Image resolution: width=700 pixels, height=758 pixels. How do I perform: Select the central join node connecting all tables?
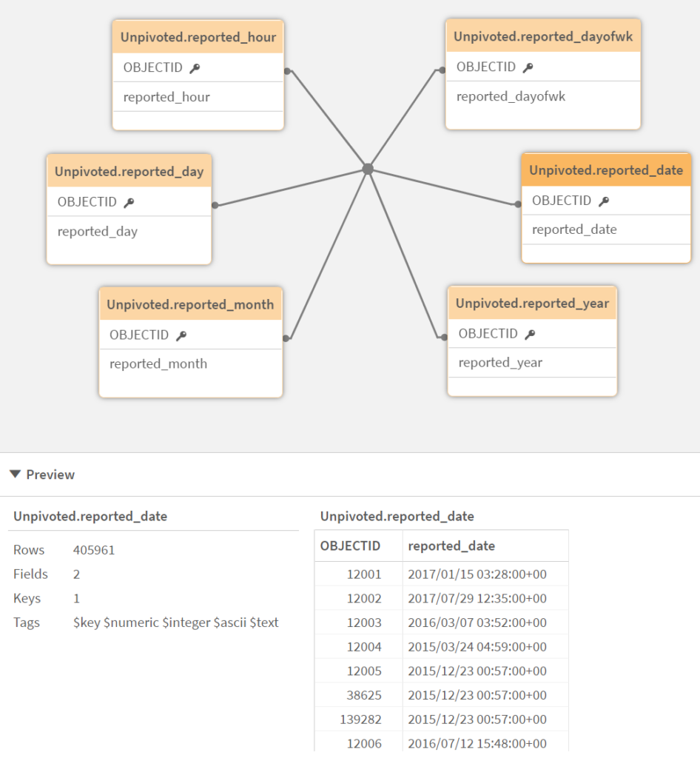click(x=368, y=169)
